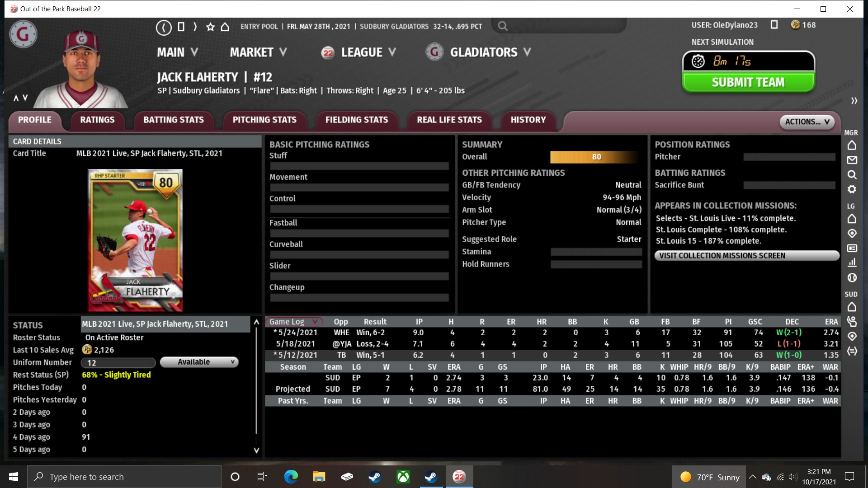Screen dimensions: 868x488
Task: Click the Jack Flaherty card thumbnail
Action: tap(135, 240)
